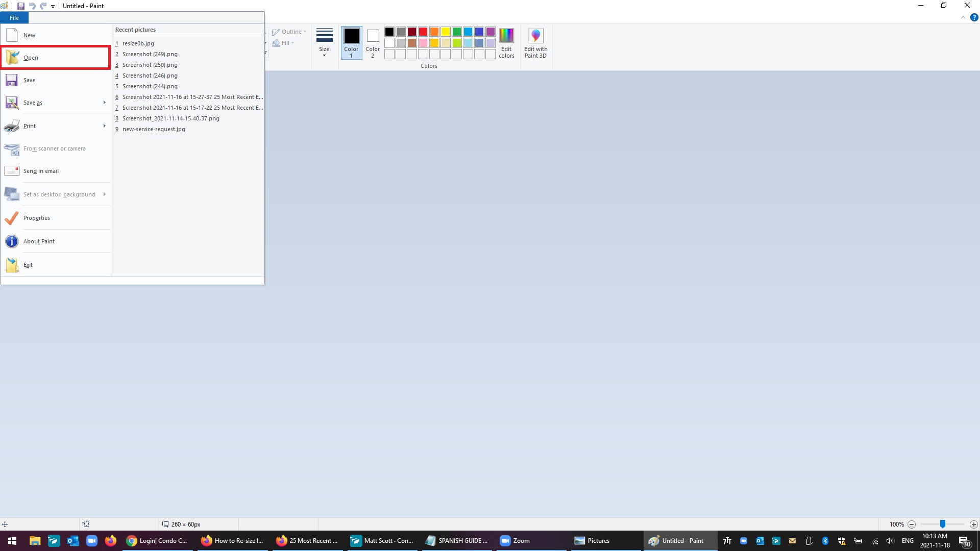Click the Open folder icon in File menu
Screen dimensions: 980x551
pyautogui.click(x=12, y=58)
